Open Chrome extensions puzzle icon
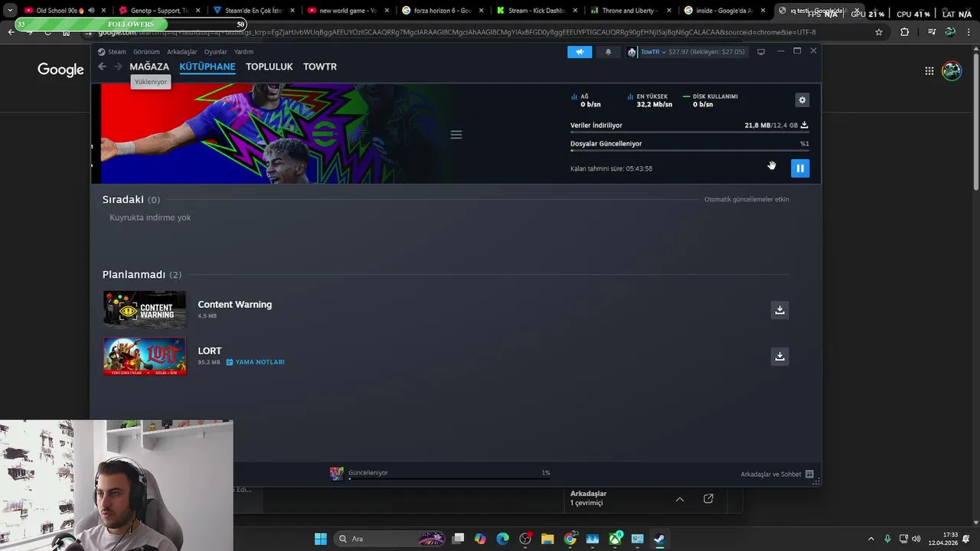This screenshot has width=980, height=551. click(x=905, y=32)
